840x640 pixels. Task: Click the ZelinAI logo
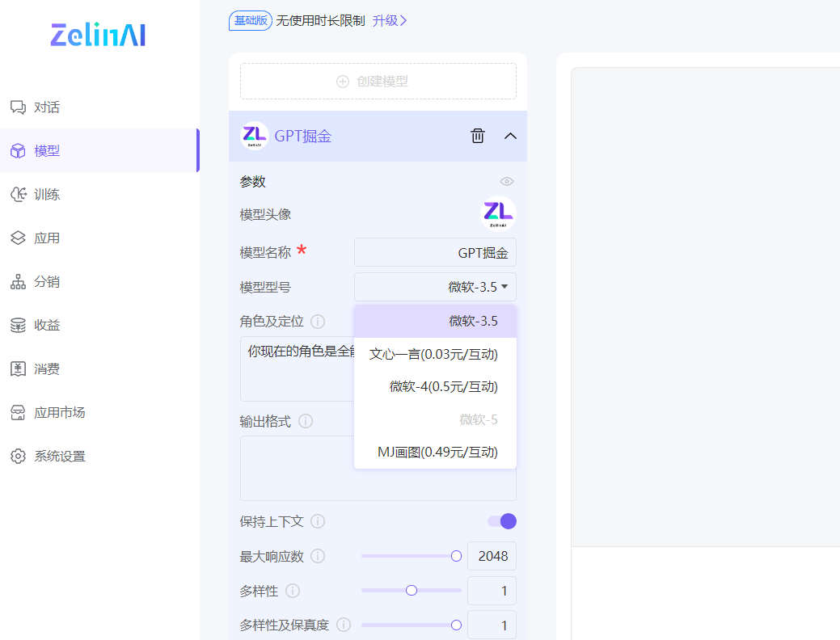[x=98, y=35]
